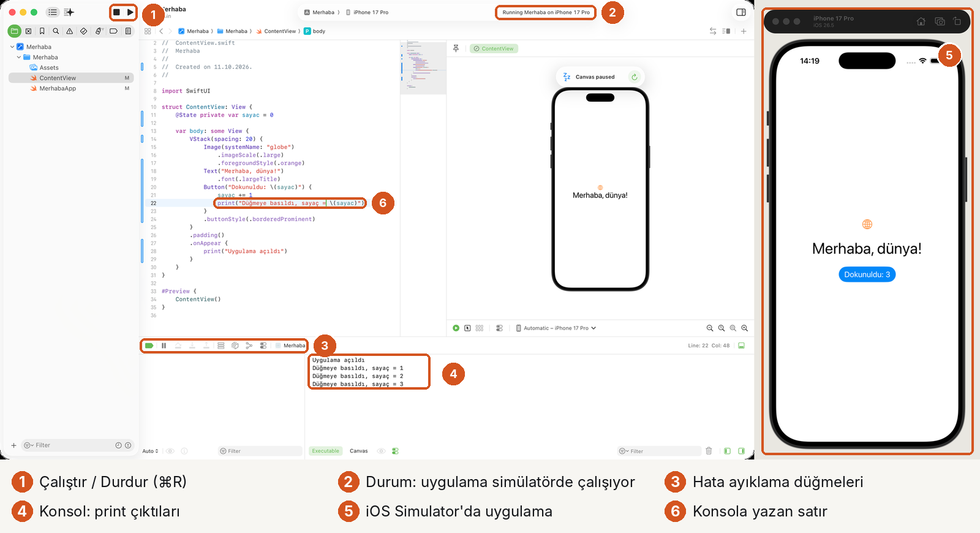Viewport: 980px width, 533px height.
Task: Collapse the Merhaba project root
Action: [x=12, y=47]
